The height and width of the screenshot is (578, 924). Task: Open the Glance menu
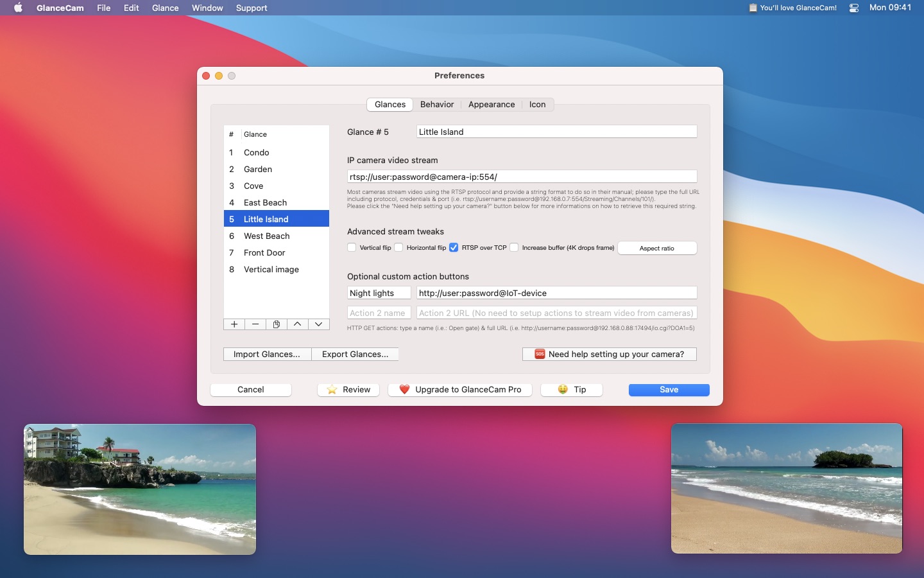pyautogui.click(x=166, y=8)
